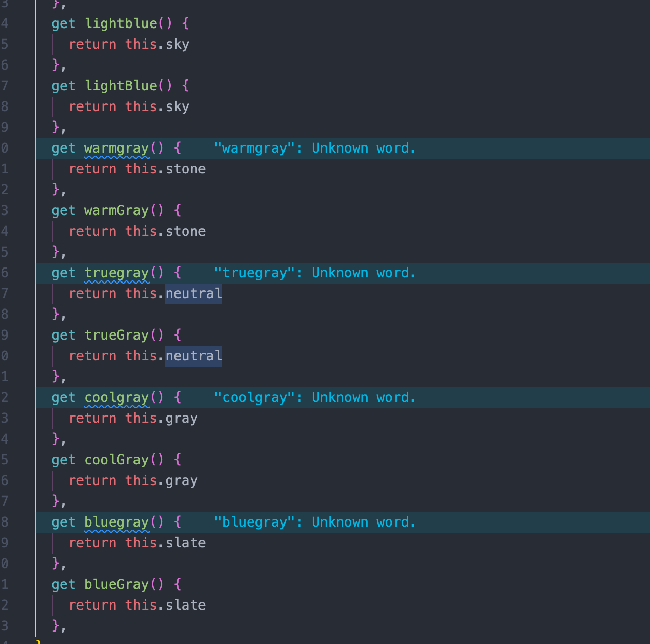Click the 'Unknown word' hint for warmgray
This screenshot has width=650, height=644.
coord(314,148)
